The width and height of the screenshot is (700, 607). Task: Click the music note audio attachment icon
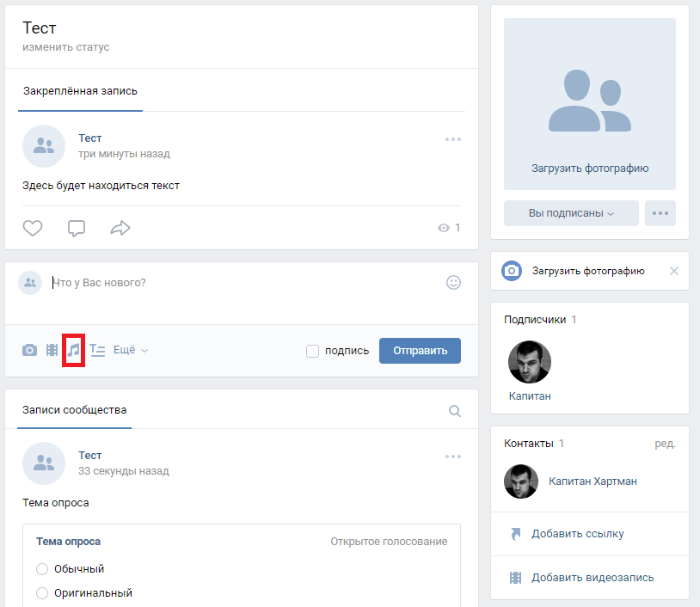(74, 350)
